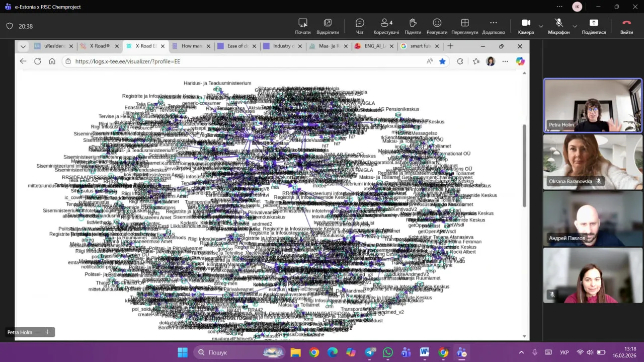This screenshot has width=644, height=362.
Task: Expand the microphone options dropdown arrow
Action: coord(575,26)
